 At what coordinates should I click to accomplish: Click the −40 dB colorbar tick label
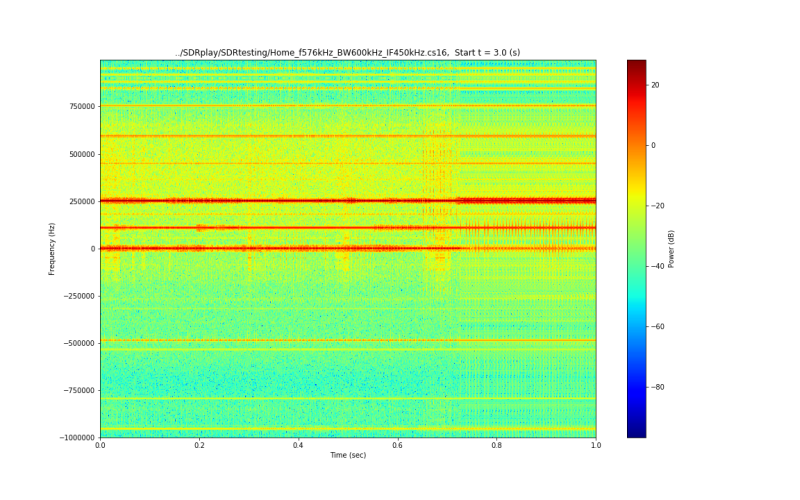point(658,266)
